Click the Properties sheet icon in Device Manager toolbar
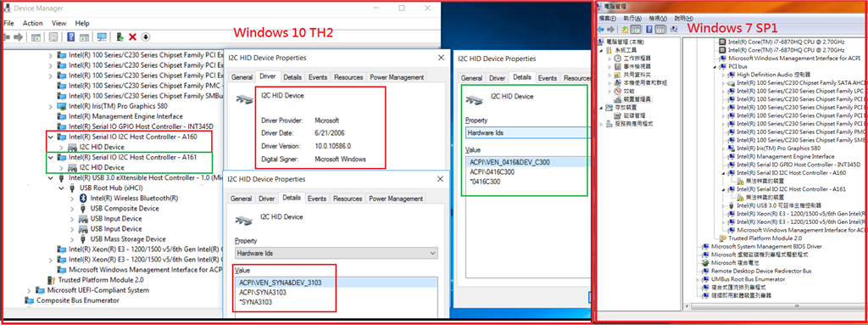Image resolution: width=868 pixels, height=325 pixels. [53, 37]
